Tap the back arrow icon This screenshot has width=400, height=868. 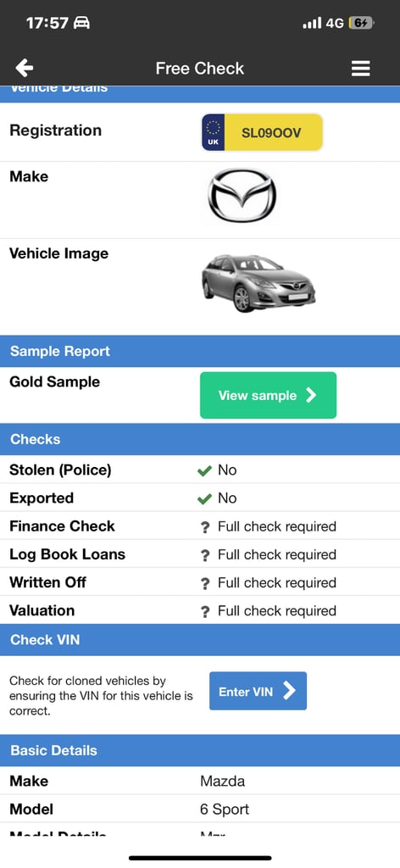[x=25, y=68]
